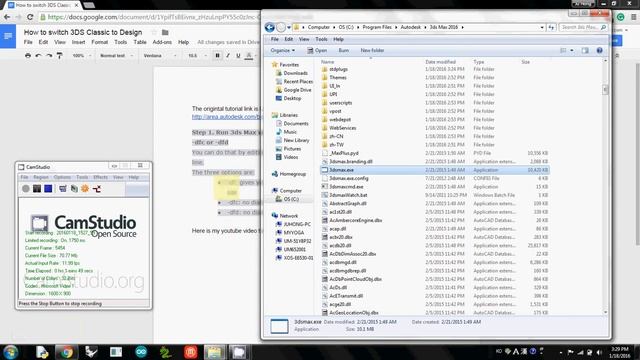This screenshot has height=360, width=640.
Task: Click the orange sunburst icon in CamStudio
Action: tap(85, 189)
